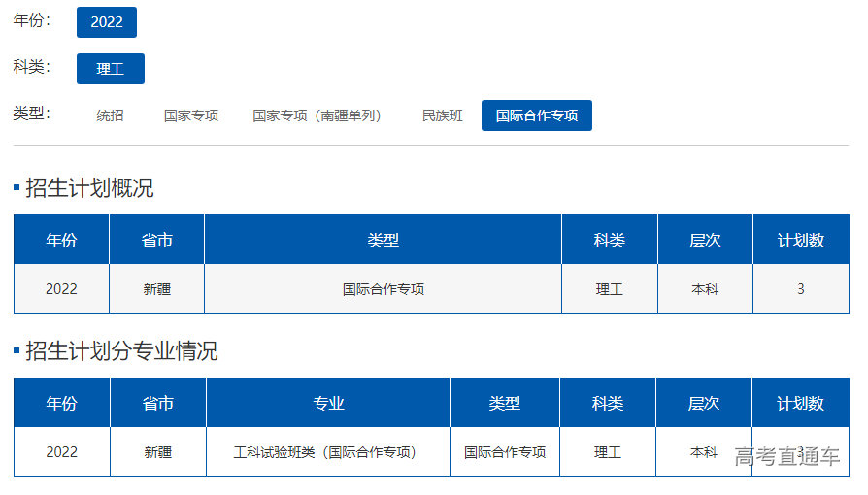Image resolution: width=868 pixels, height=495 pixels.
Task: Click the 专业 column header
Action: pos(329,404)
